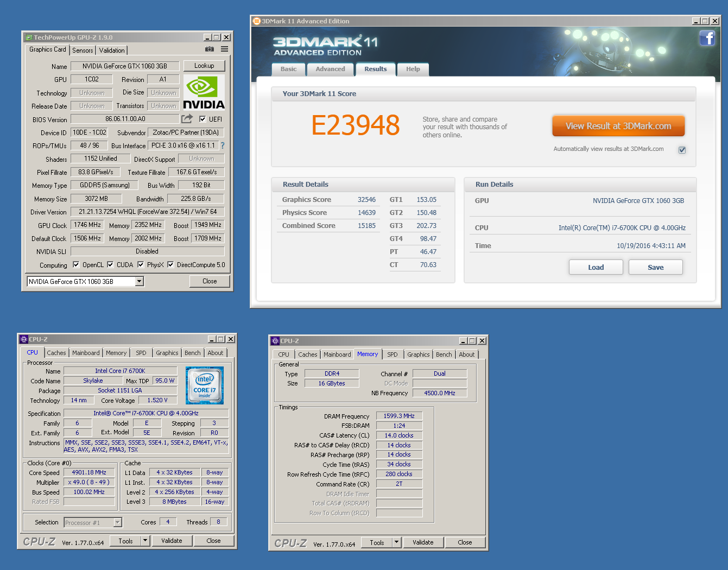Click the Intel Core i7 badge in CPU-Z
The image size is (728, 570).
coord(205,385)
